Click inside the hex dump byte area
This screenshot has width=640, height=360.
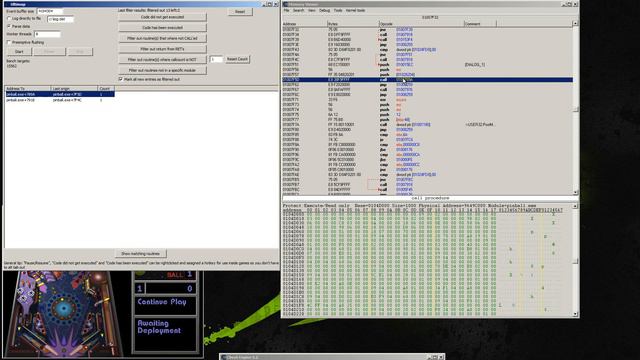(x=401, y=263)
